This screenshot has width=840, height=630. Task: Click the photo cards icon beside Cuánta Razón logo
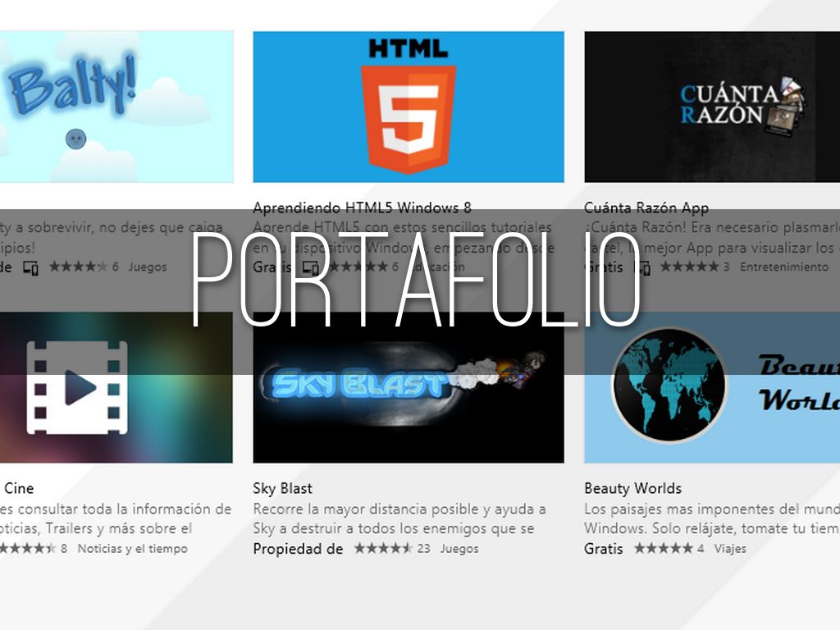[x=787, y=104]
